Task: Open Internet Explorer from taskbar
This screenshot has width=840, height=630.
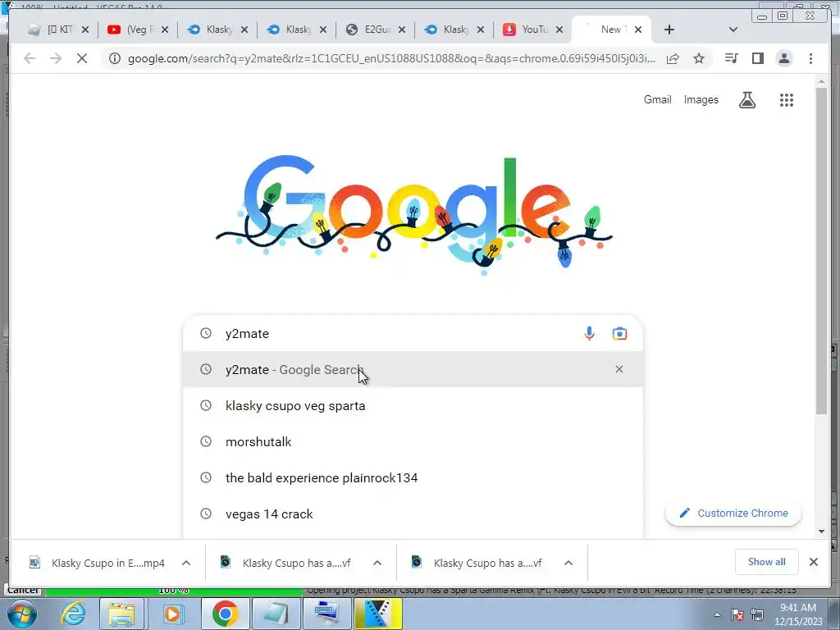Action: (x=72, y=614)
